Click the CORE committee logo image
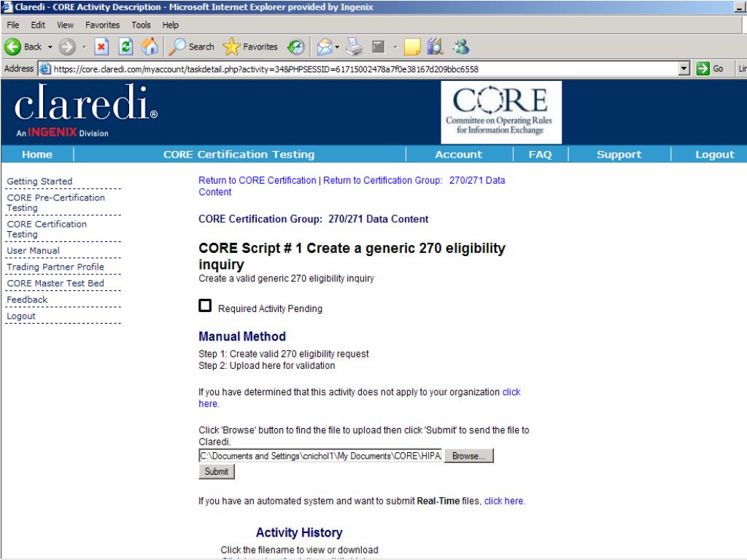The image size is (747, 560). click(501, 112)
